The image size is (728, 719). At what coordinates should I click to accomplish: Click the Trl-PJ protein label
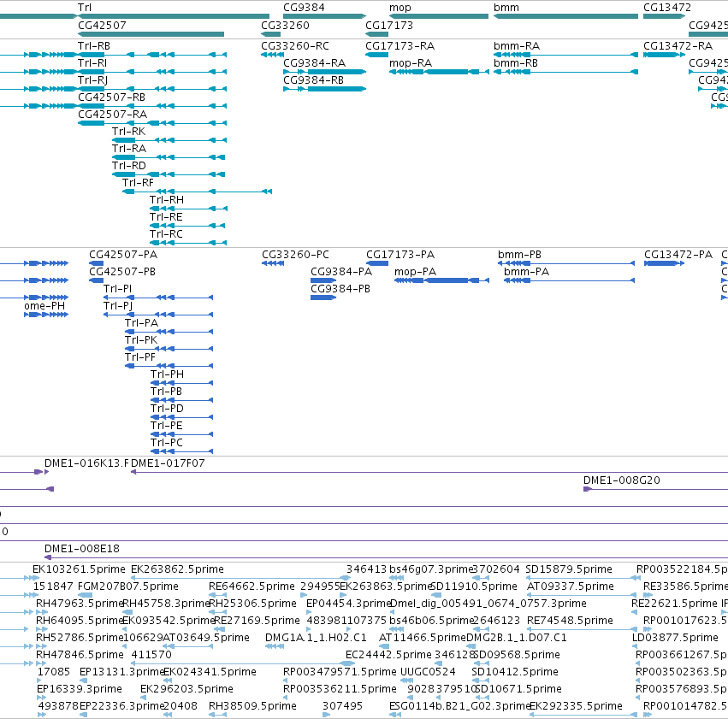[x=117, y=306]
